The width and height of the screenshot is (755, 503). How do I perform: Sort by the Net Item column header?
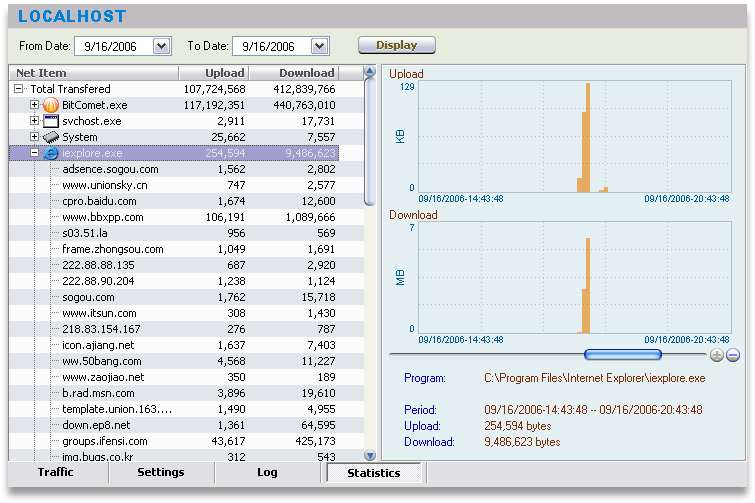(94, 73)
